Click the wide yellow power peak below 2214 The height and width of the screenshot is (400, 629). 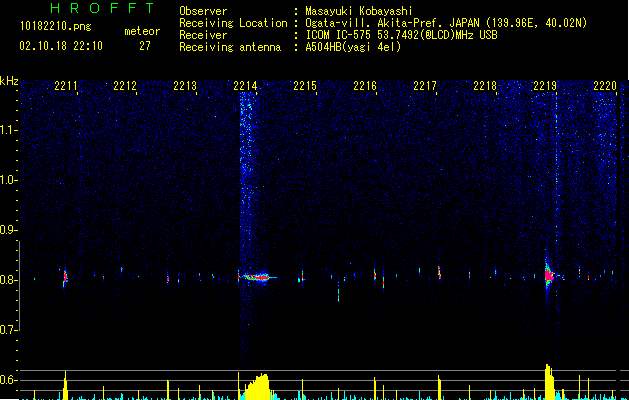click(256, 387)
